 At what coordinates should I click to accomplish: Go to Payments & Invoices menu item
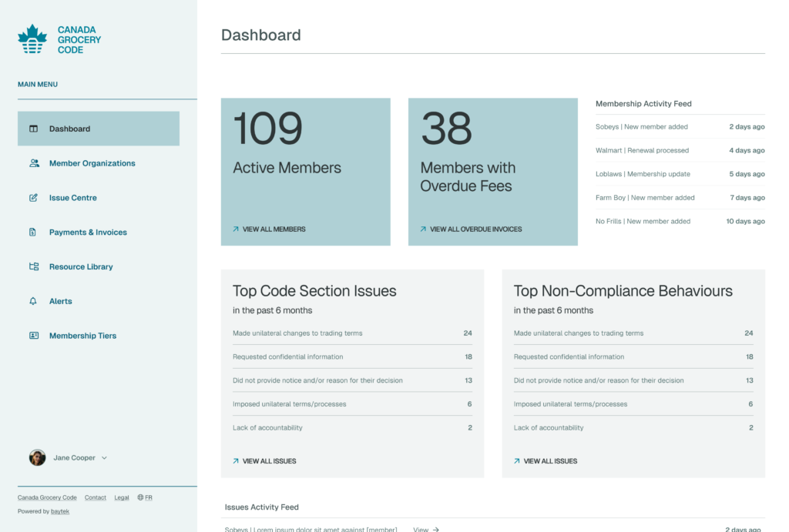click(88, 232)
